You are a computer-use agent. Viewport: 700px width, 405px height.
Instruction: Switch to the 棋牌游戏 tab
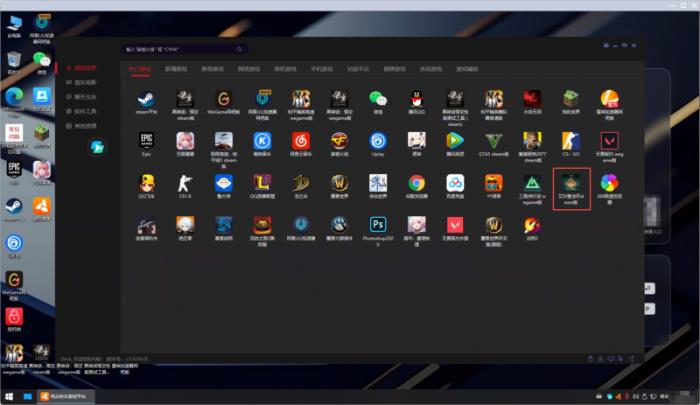click(x=395, y=69)
